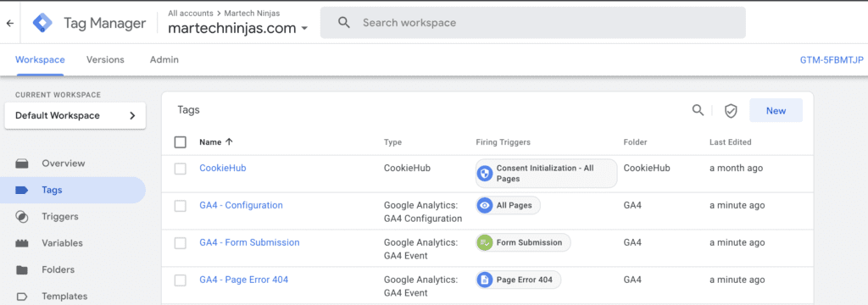Click the All accounts breadcrumb
Viewport: 868px width, 305px height.
click(190, 13)
